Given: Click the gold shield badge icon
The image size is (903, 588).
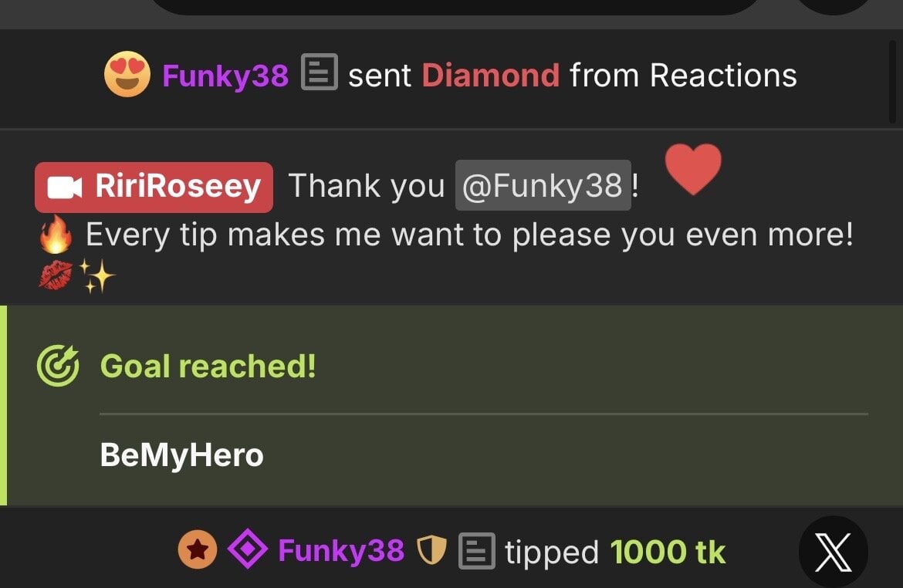Looking at the screenshot, I should [432, 551].
